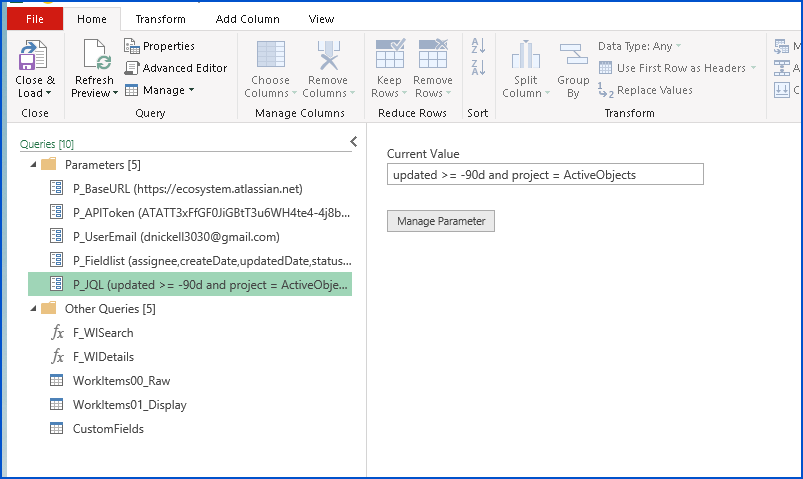This screenshot has width=803, height=479.
Task: Click the parameter icon beside P_APIToken
Action: tap(56, 212)
